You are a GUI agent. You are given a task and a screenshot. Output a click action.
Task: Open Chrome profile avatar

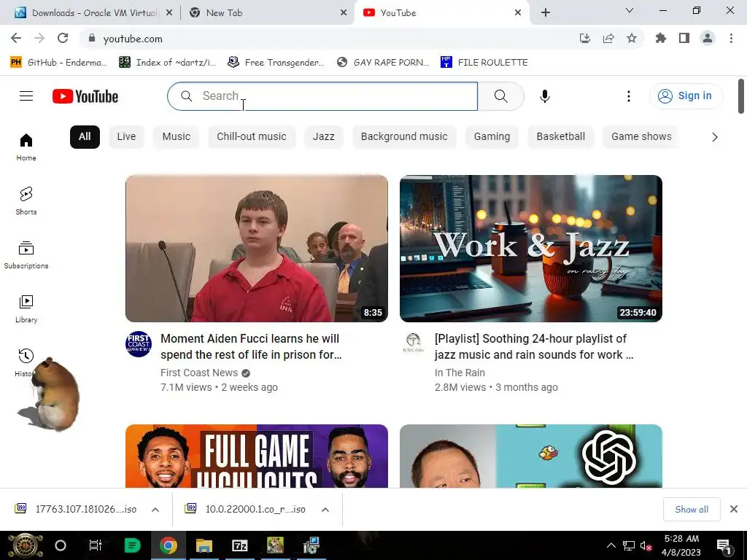click(708, 38)
